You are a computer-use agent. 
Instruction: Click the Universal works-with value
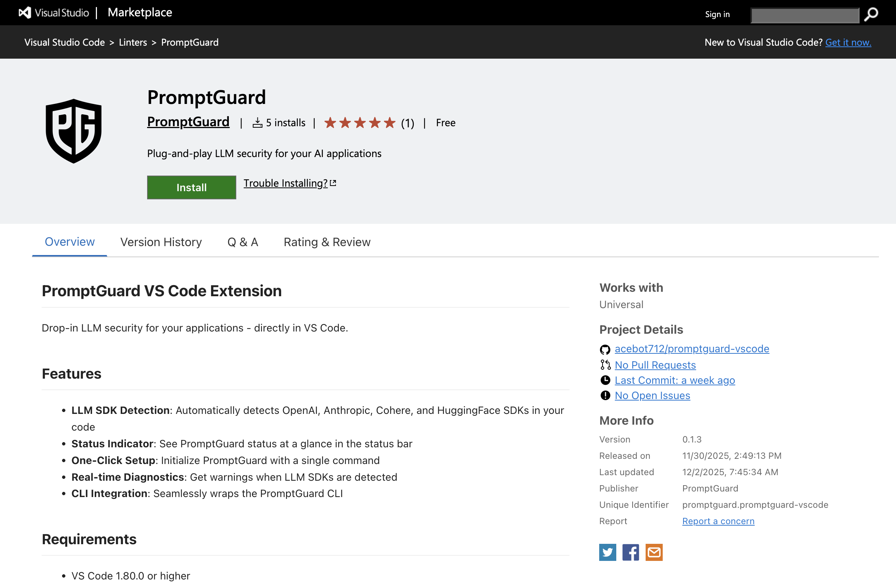(x=621, y=304)
